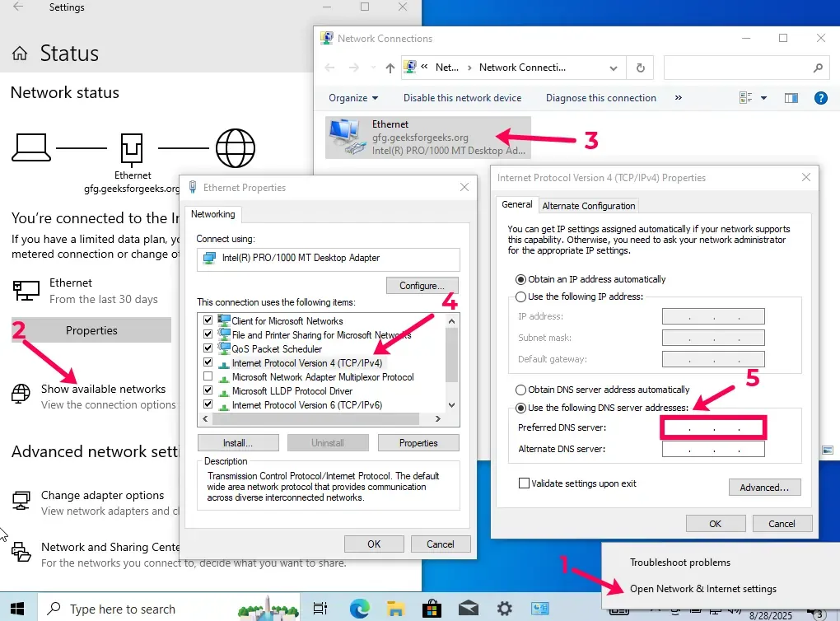Viewport: 840px width, 621px height.
Task: Click the Configure button
Action: point(422,286)
